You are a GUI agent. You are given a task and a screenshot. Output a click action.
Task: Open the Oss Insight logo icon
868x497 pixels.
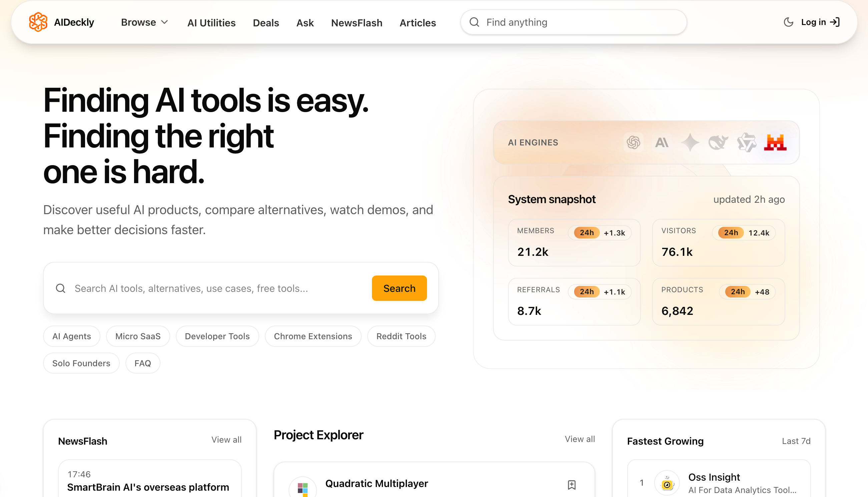tap(667, 483)
